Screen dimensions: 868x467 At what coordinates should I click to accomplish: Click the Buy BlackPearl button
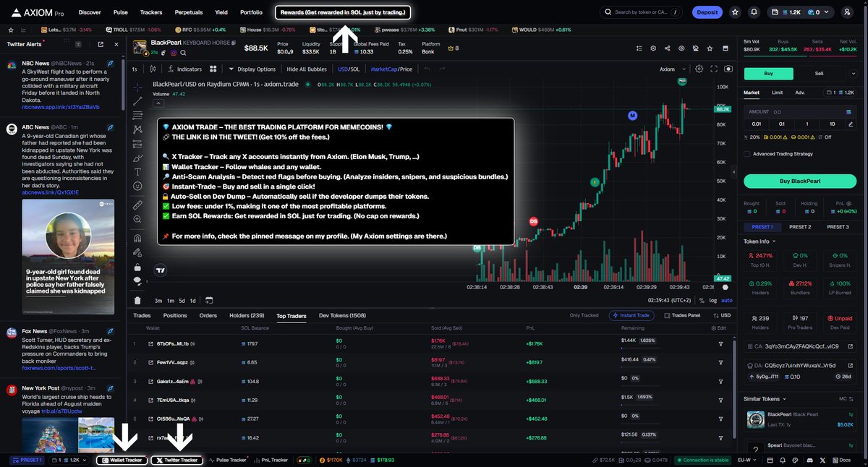tap(801, 181)
